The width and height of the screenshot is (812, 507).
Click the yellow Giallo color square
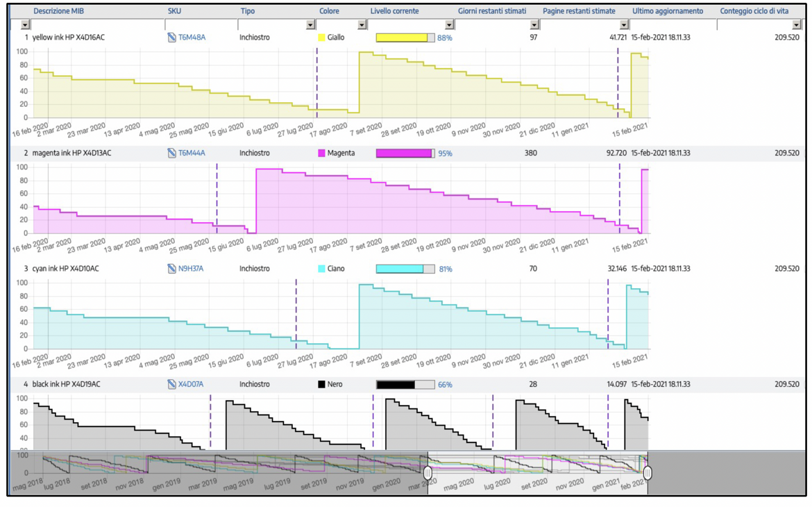coord(321,38)
